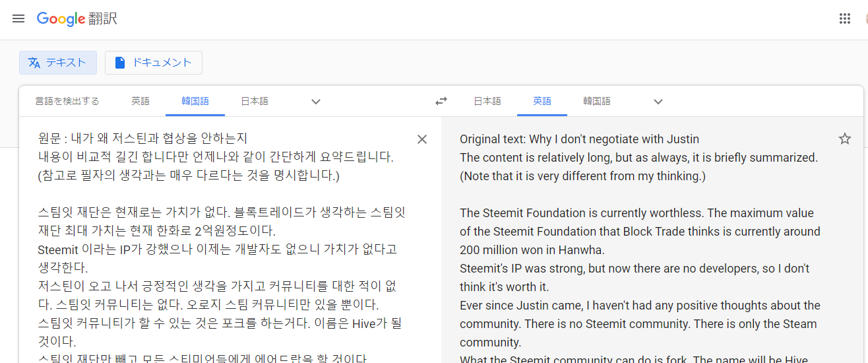This screenshot has width=868, height=363.
Task: Select 言語を検出する source option
Action: (x=67, y=101)
